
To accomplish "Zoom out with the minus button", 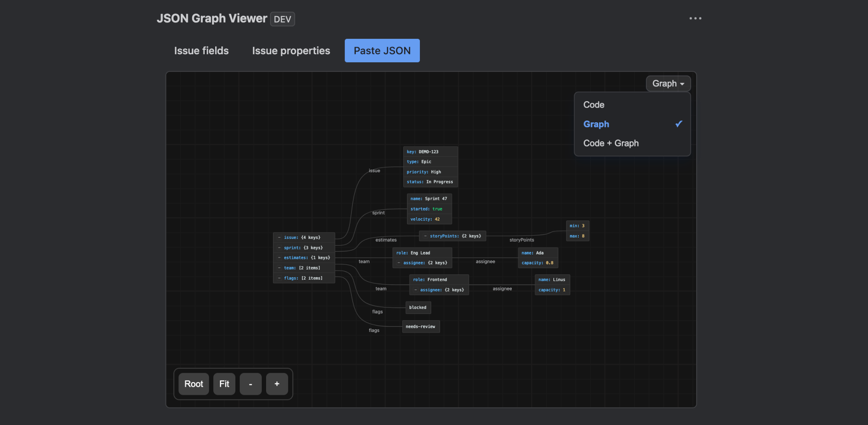I will (x=250, y=384).
